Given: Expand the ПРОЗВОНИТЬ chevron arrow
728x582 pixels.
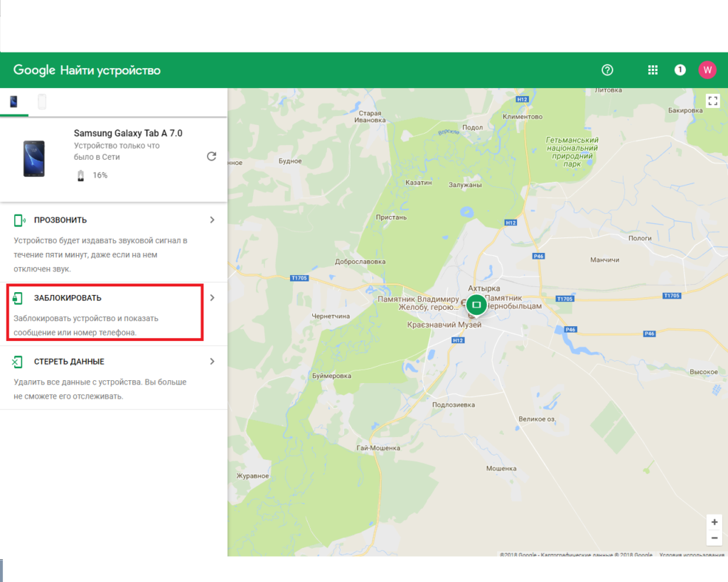Looking at the screenshot, I should pyautogui.click(x=212, y=220).
